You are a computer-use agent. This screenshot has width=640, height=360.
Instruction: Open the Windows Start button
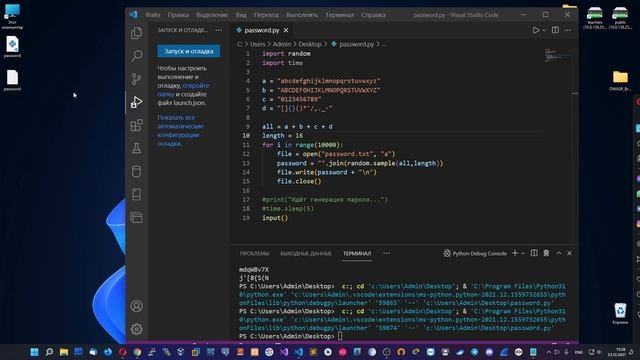pyautogui.click(x=34, y=352)
